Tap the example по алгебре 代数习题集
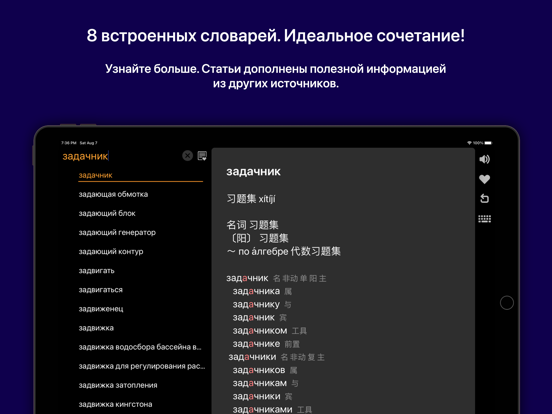 pos(283,251)
